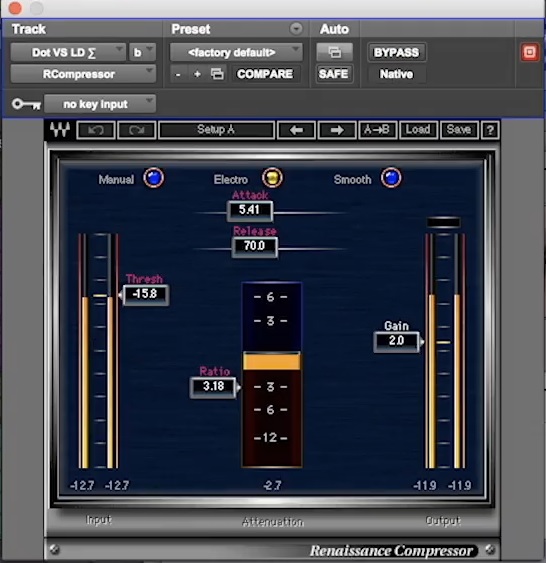Click the Setup A display

pos(216,130)
